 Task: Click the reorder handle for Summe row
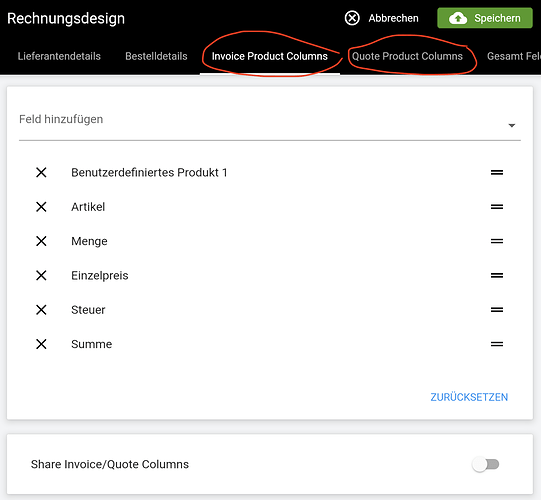coord(497,344)
